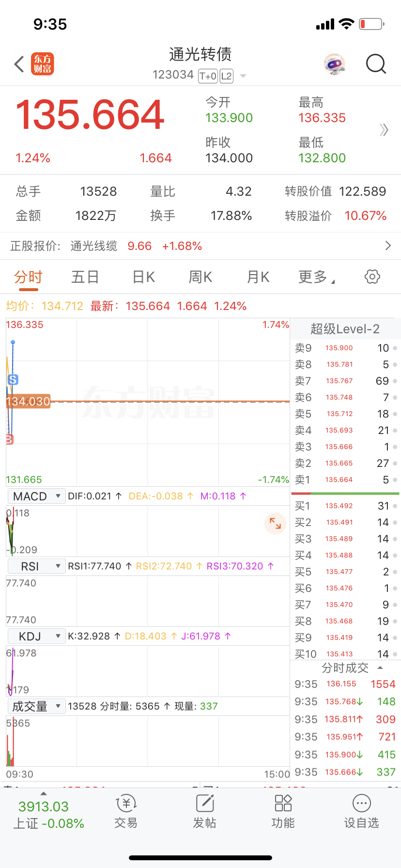Select the 卖5 135.712 order row
401x868 pixels.
point(345,414)
